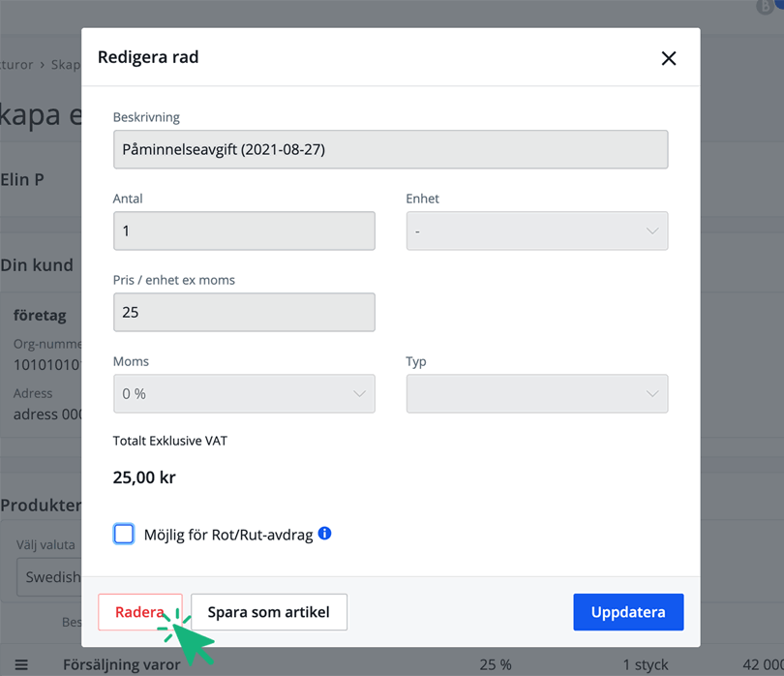784x676 pixels.
Task: Open the Typ dropdown
Action: tap(536, 394)
